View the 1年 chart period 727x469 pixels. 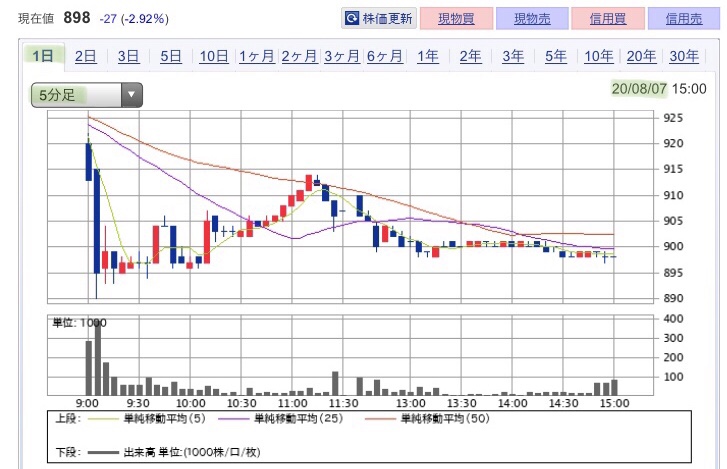click(427, 56)
